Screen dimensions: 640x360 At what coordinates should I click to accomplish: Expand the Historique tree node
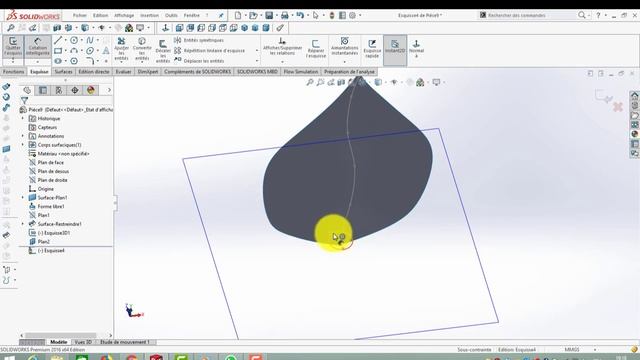23,118
